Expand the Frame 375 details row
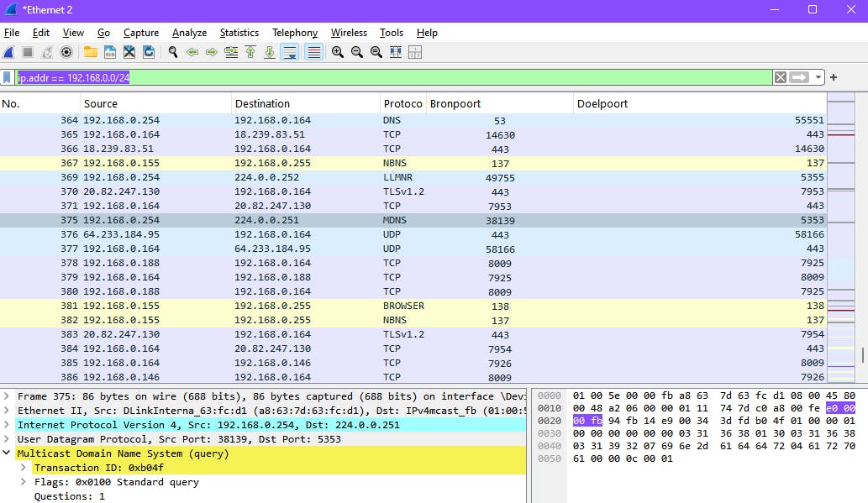The height and width of the screenshot is (503, 868). [8, 396]
